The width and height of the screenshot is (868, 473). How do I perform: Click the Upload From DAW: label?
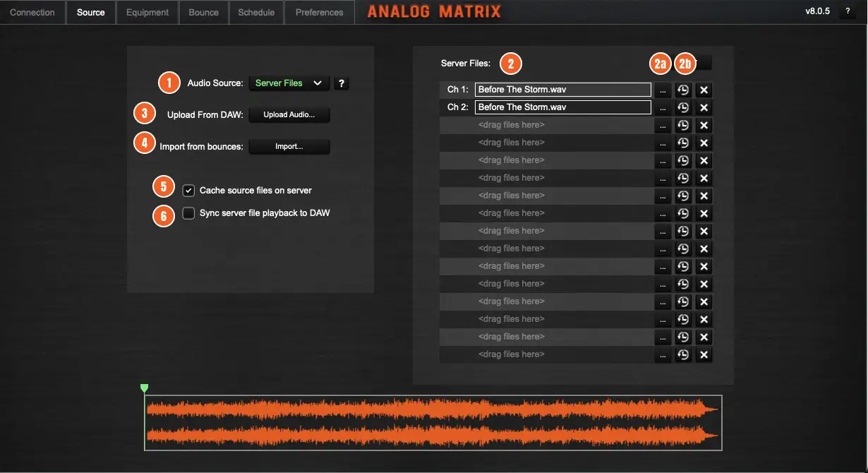205,114
